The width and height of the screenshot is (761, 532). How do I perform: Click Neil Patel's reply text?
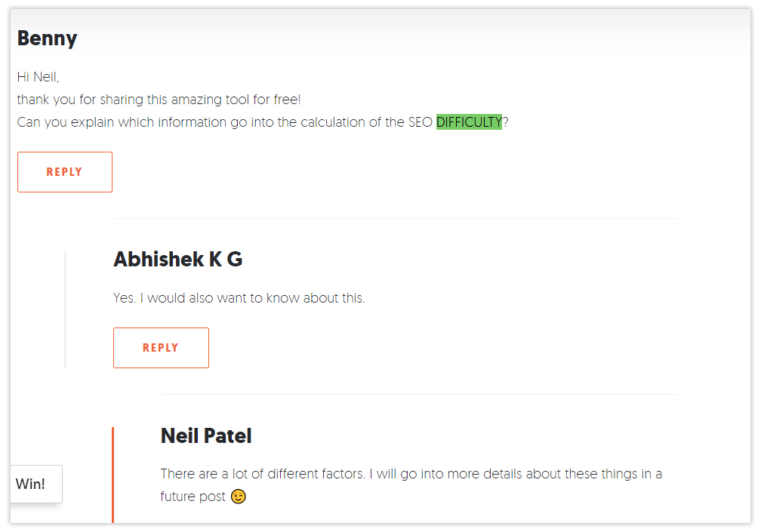tap(411, 473)
